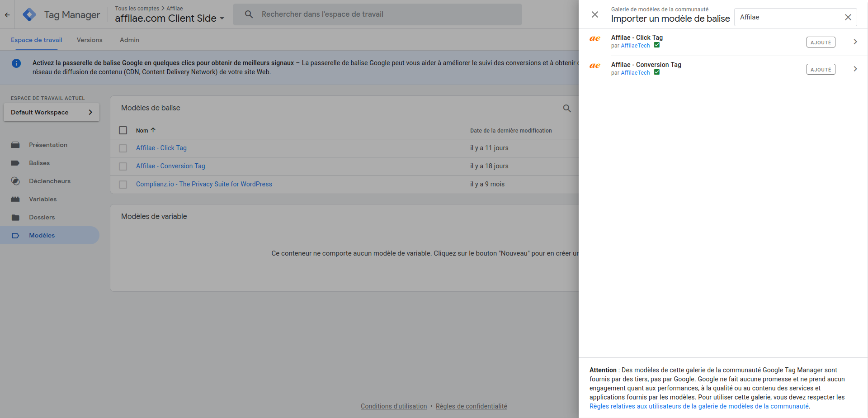Open the affilae.com Client Side container dropdown
The height and width of the screenshot is (418, 868).
170,19
